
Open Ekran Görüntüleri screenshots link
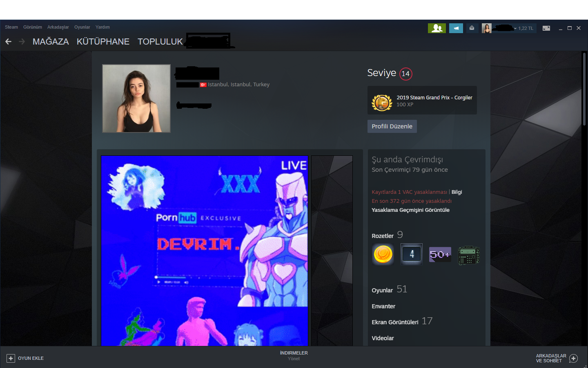tap(402, 321)
